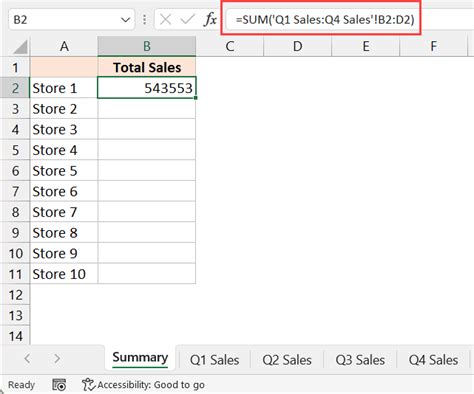The height and width of the screenshot is (394, 474).
Task: Select the column B header
Action: pyautogui.click(x=147, y=46)
